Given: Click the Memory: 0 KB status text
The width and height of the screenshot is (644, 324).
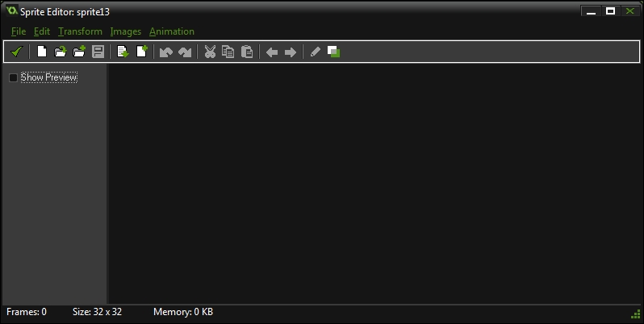Looking at the screenshot, I should pyautogui.click(x=183, y=312).
